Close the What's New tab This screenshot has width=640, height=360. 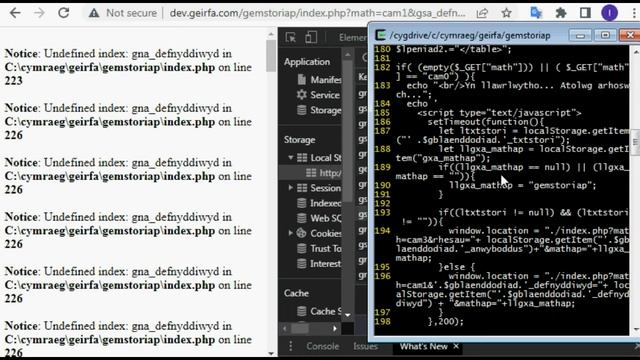[x=456, y=346]
